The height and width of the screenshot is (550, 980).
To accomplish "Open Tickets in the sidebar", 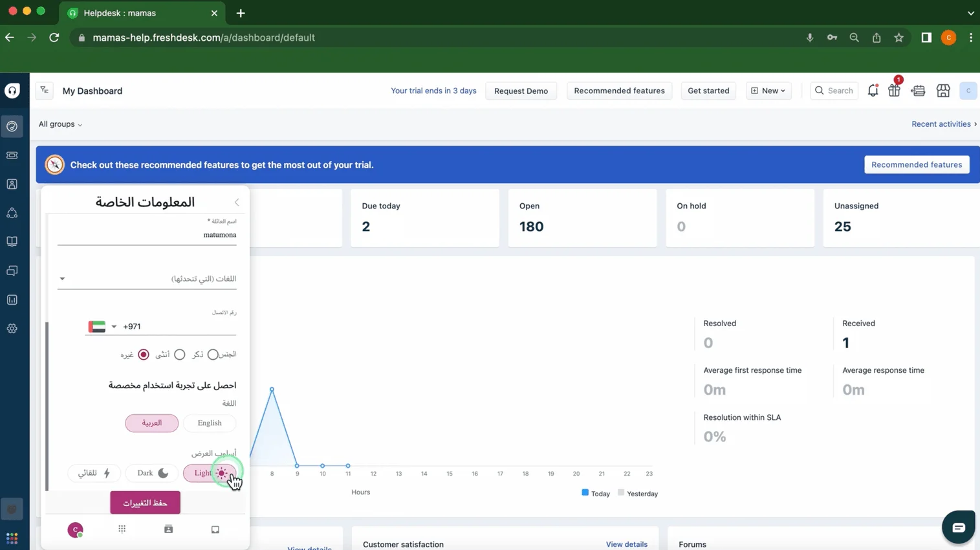I will 12,155.
